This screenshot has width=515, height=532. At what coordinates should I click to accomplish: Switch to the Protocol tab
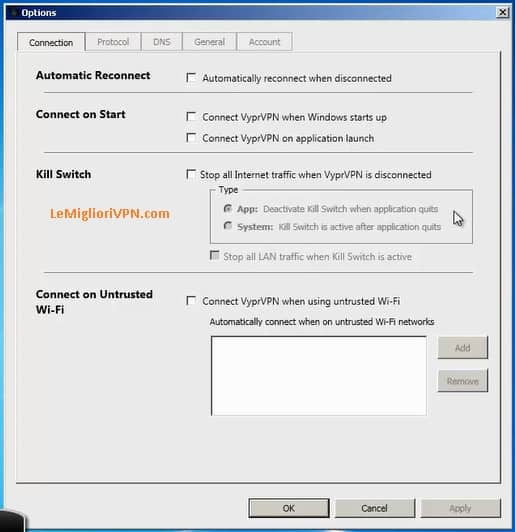pyautogui.click(x=113, y=42)
